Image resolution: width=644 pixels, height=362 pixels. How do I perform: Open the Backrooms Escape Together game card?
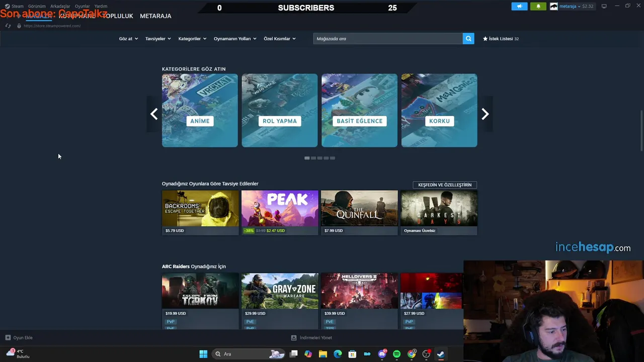200,213
